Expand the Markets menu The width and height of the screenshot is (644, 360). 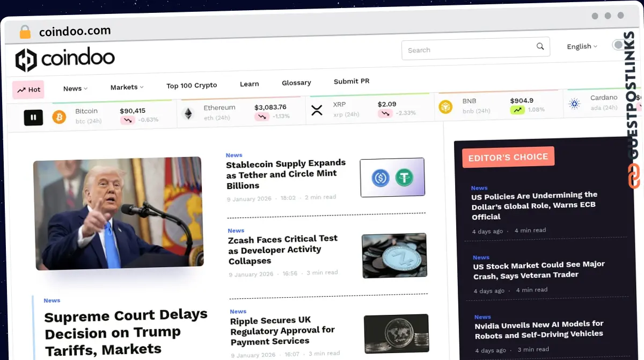click(127, 87)
